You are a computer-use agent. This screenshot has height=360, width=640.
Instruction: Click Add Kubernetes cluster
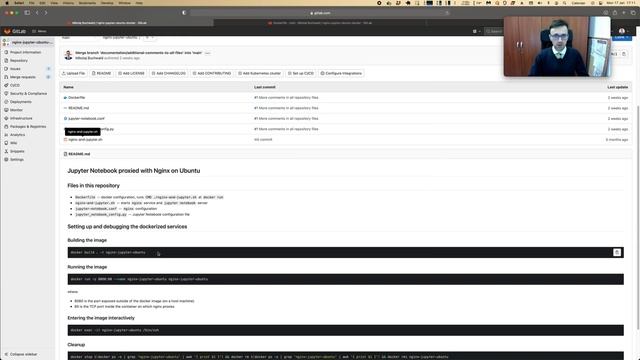pos(260,73)
